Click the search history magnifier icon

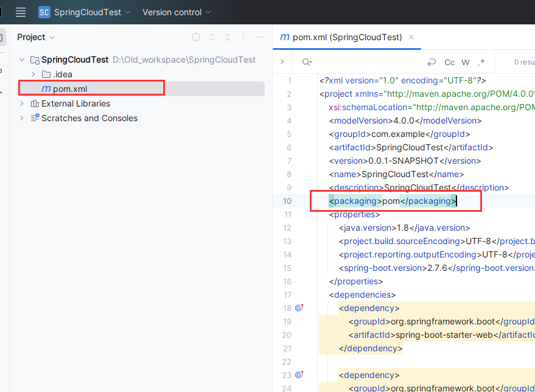point(306,62)
